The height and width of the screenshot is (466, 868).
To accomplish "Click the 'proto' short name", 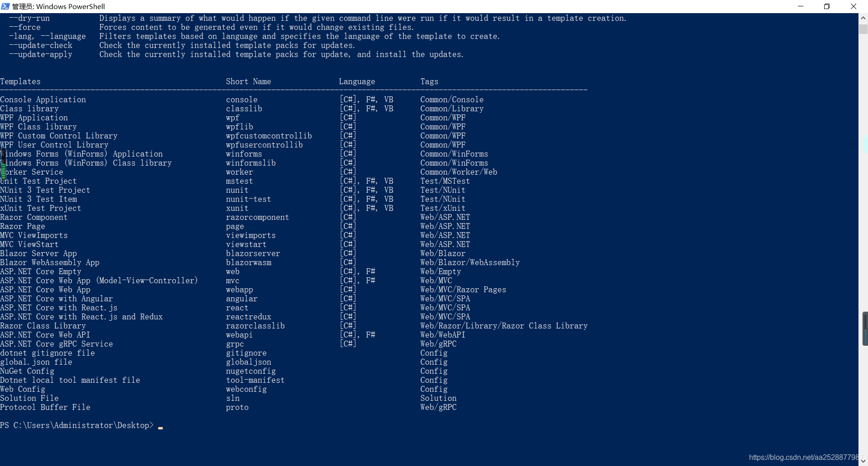I will tap(237, 407).
